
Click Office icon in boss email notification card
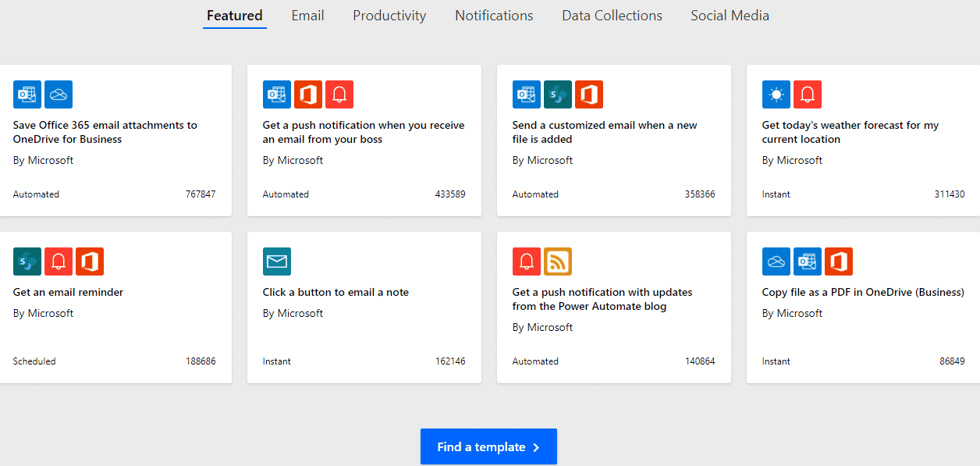pos(308,94)
